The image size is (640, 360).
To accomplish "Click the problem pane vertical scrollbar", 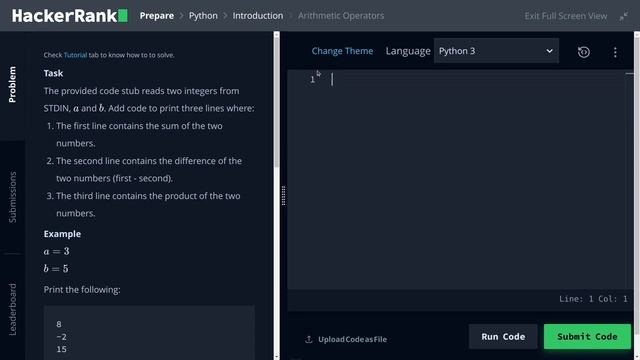I will (x=276, y=102).
